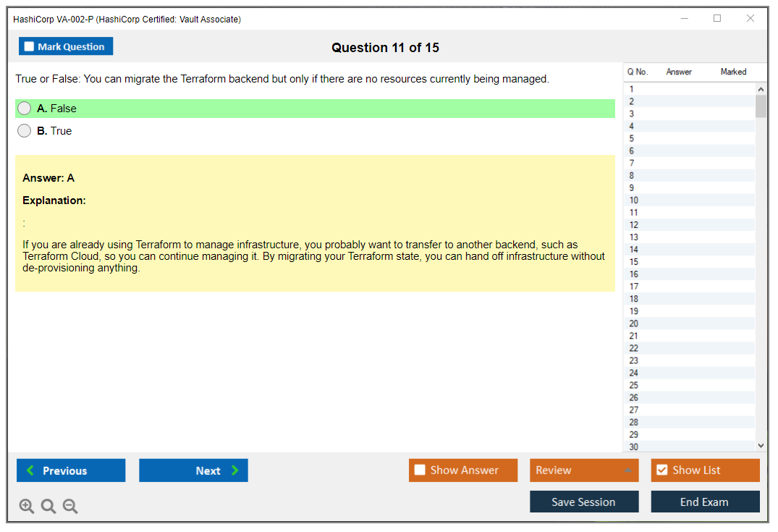The width and height of the screenshot is (778, 532).
Task: Select question 1 in the list
Action: pyautogui.click(x=632, y=89)
